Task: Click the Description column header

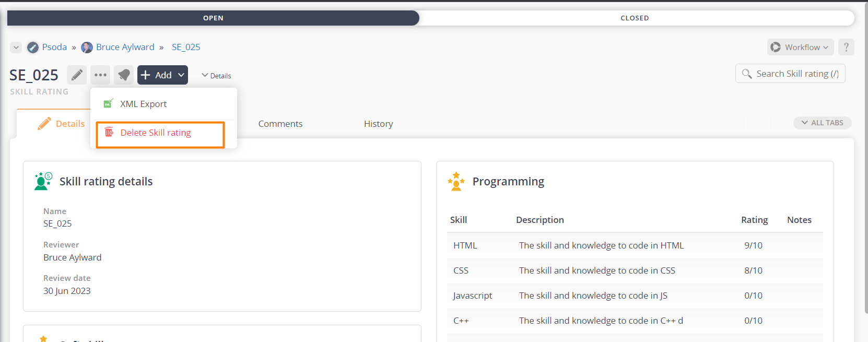Action: (540, 220)
